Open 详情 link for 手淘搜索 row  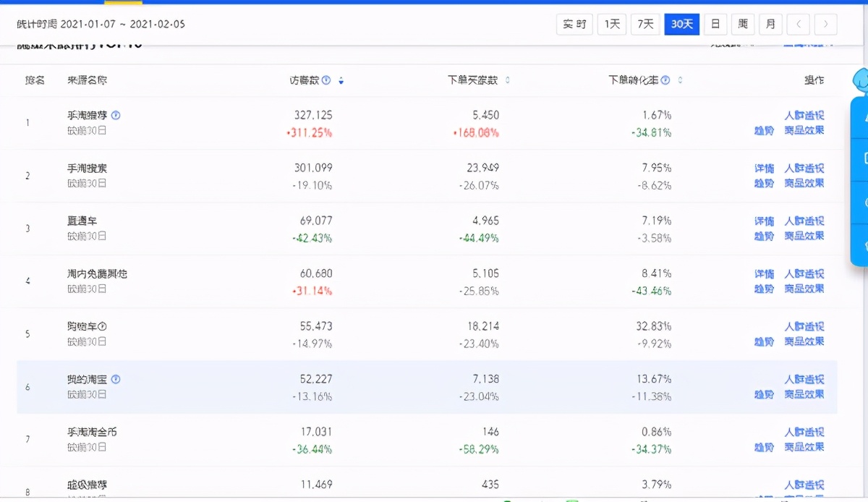[764, 168]
